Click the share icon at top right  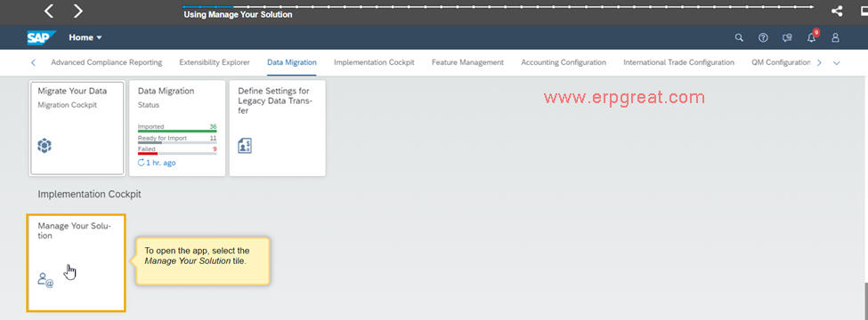point(837,11)
